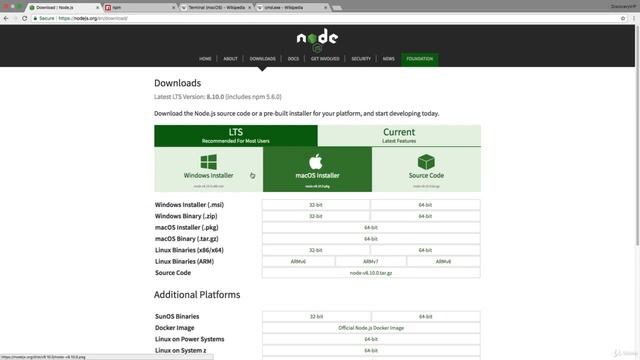This screenshot has height=360, width=640.
Task: Open DOCS in site navigation
Action: point(293,59)
